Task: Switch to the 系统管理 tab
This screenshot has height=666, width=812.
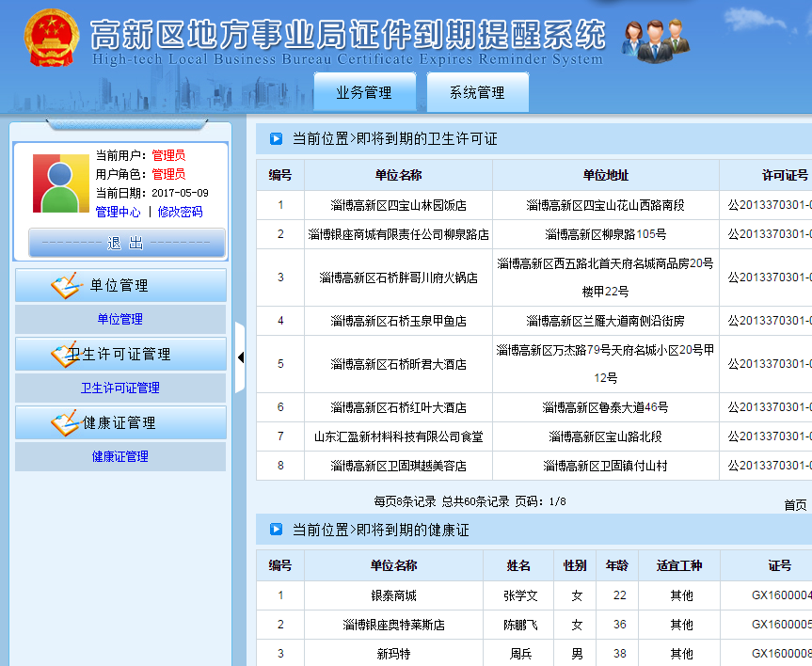Action: [x=477, y=93]
